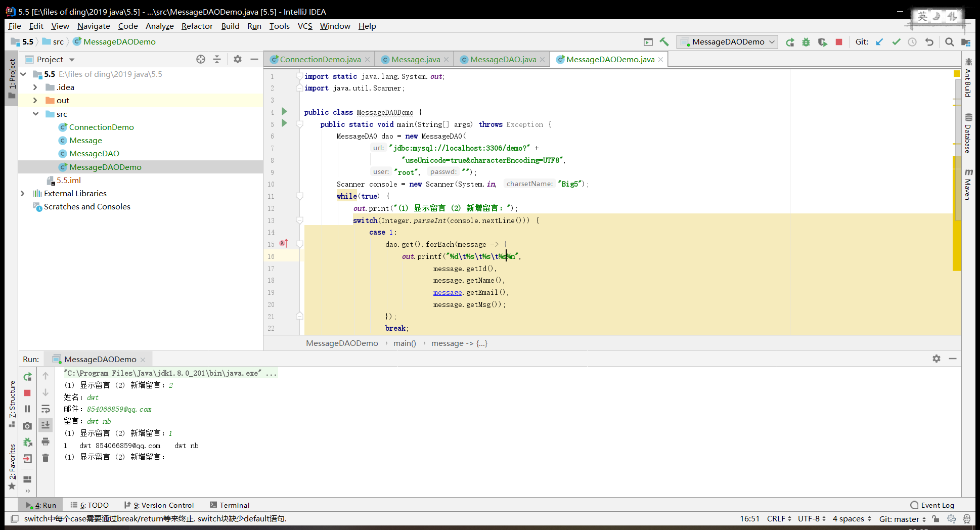Show Git history clock icon
This screenshot has height=530, width=980.
click(912, 42)
